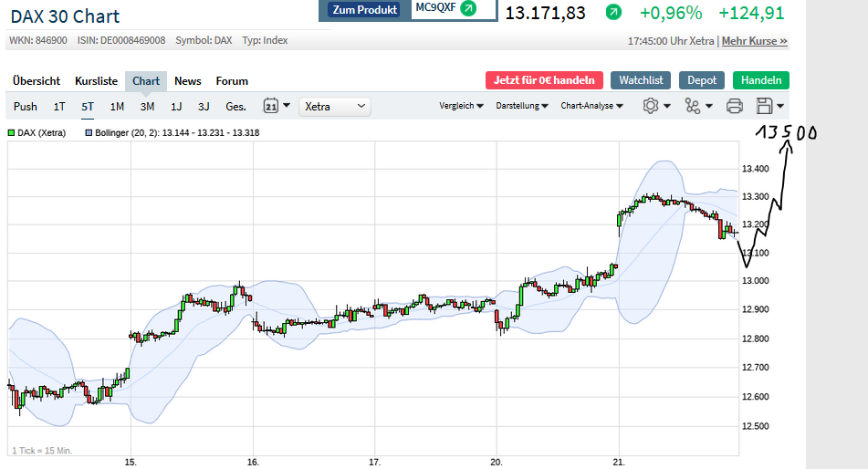
Task: Go to the News tab
Action: pyautogui.click(x=188, y=80)
